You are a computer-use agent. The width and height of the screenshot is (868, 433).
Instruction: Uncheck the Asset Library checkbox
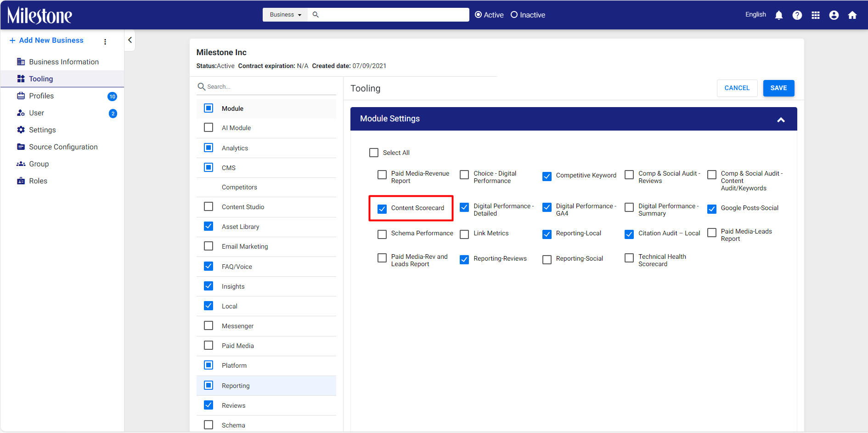pyautogui.click(x=209, y=226)
